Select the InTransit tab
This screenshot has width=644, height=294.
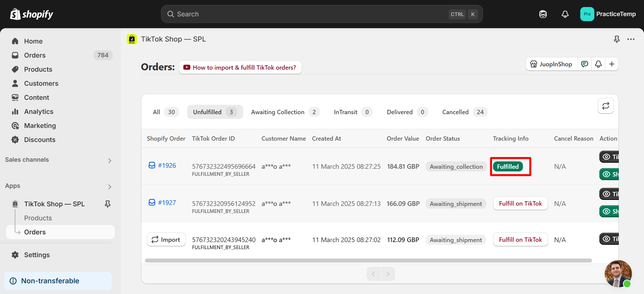353,112
